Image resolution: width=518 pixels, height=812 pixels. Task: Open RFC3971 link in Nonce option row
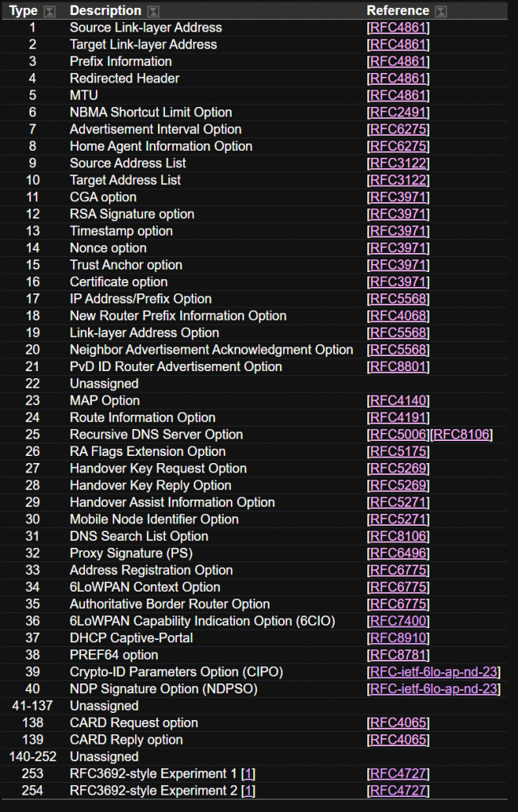(x=398, y=248)
